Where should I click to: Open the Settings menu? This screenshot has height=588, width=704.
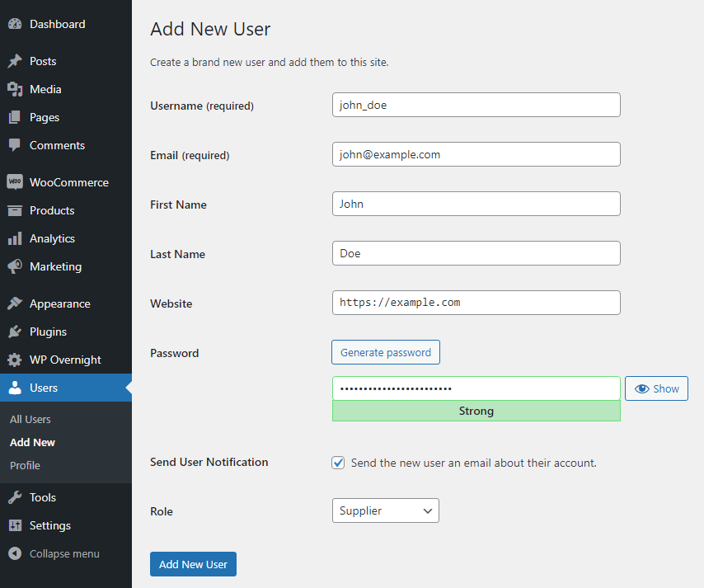point(50,525)
